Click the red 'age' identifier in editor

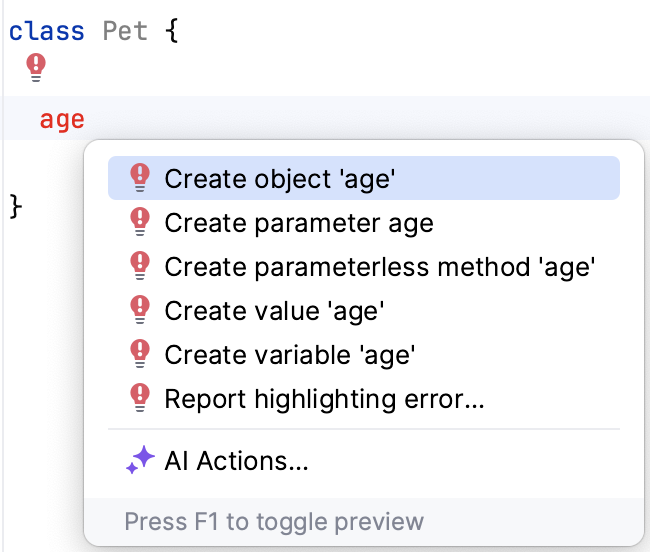click(62, 121)
